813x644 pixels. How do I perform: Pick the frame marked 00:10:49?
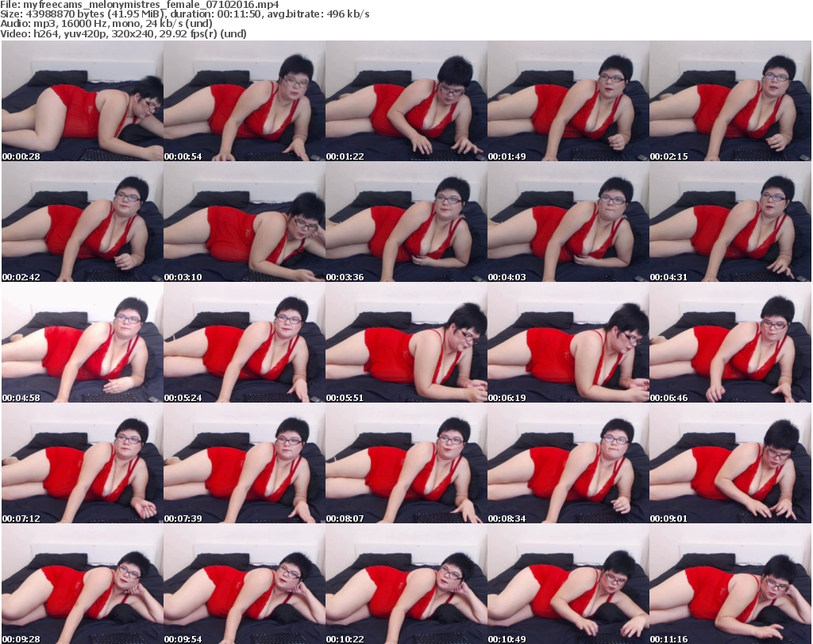pos(568,584)
